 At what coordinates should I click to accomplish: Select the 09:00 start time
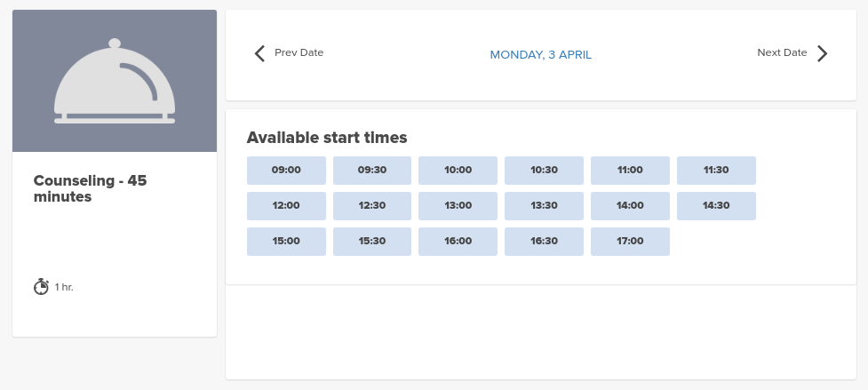pyautogui.click(x=286, y=170)
